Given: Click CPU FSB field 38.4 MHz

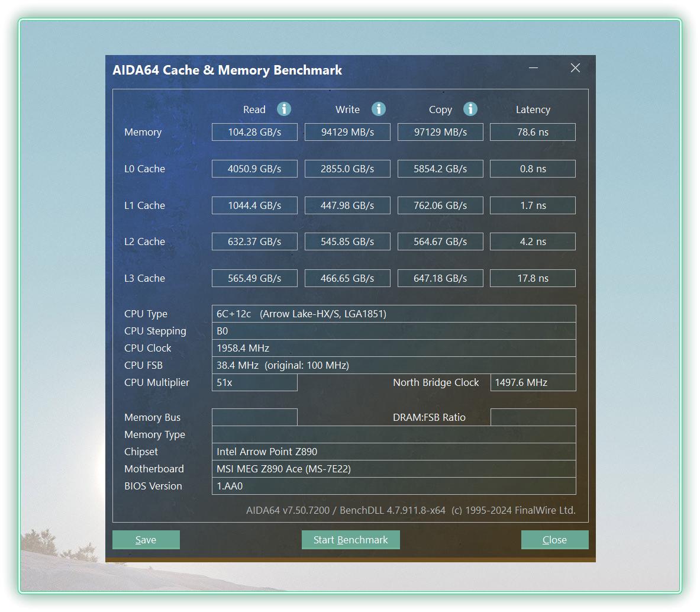Looking at the screenshot, I should 393,365.
